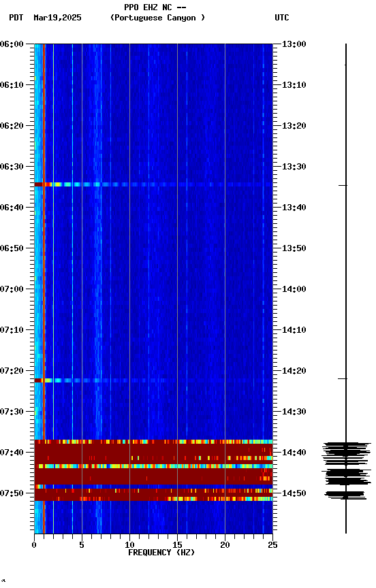Screen dimensions: 376x588
Task: Click the seismogram spike near 13:34
Action: point(343,185)
